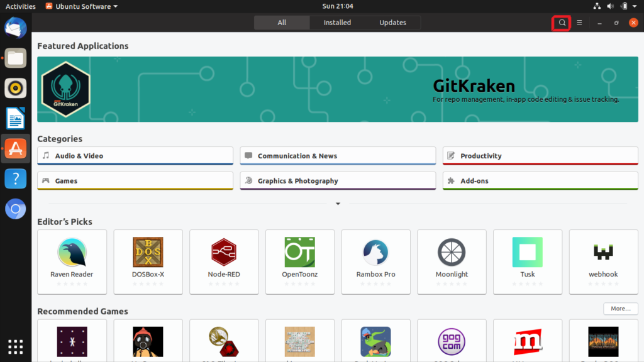Viewport: 644px width, 362px height.
Task: Open the clock calendar Sun 21:04
Action: pos(338,6)
